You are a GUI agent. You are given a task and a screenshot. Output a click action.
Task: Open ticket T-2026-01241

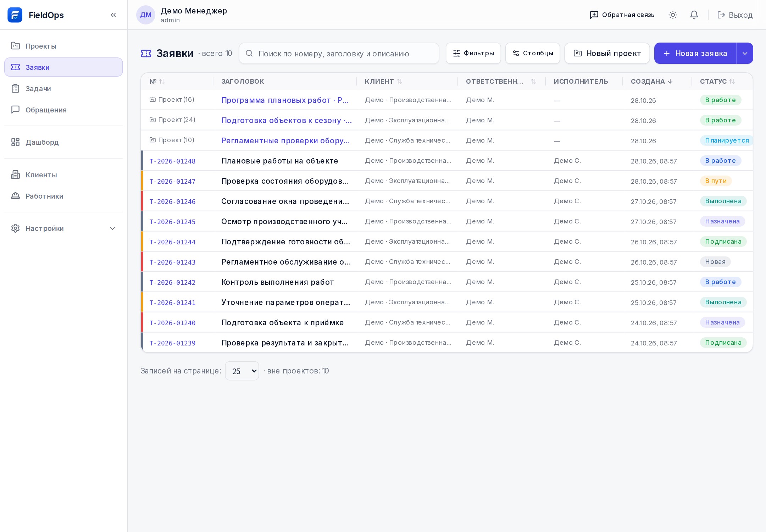(x=172, y=303)
